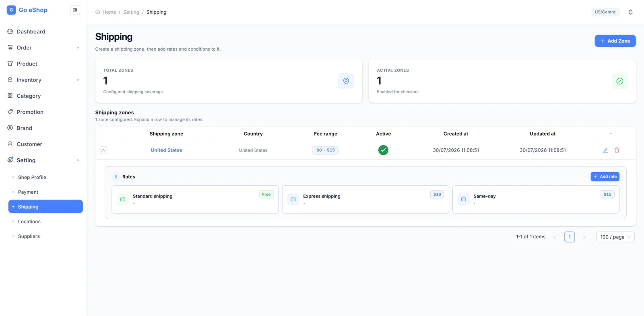Select page 1 in pagination
The height and width of the screenshot is (316, 644).
570,237
